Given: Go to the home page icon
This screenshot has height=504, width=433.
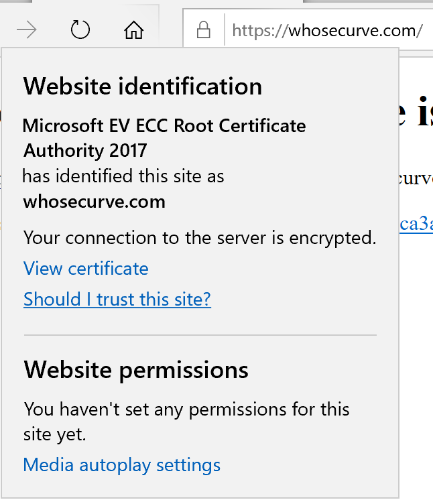Looking at the screenshot, I should coord(134,30).
